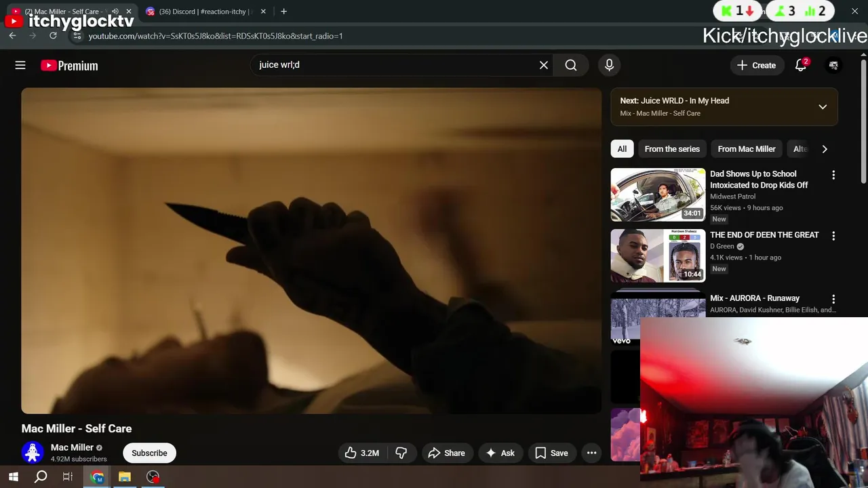Open Mac Miller channel name link
The height and width of the screenshot is (488, 868).
click(72, 447)
